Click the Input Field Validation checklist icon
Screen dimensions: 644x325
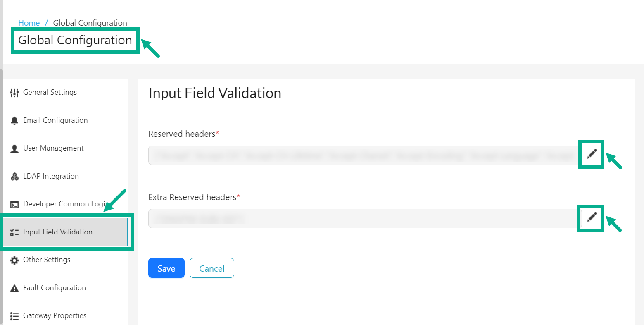[14, 232]
